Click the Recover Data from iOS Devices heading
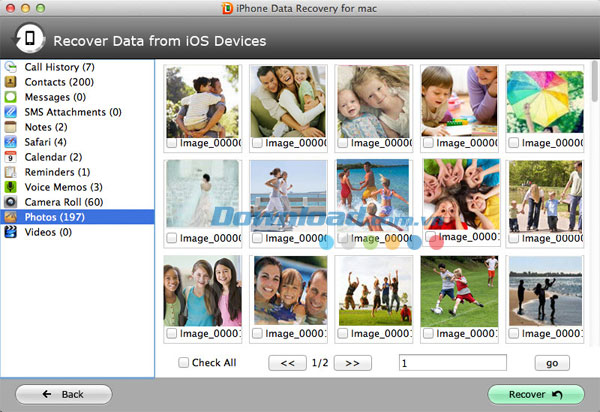The image size is (600, 412). tap(160, 41)
